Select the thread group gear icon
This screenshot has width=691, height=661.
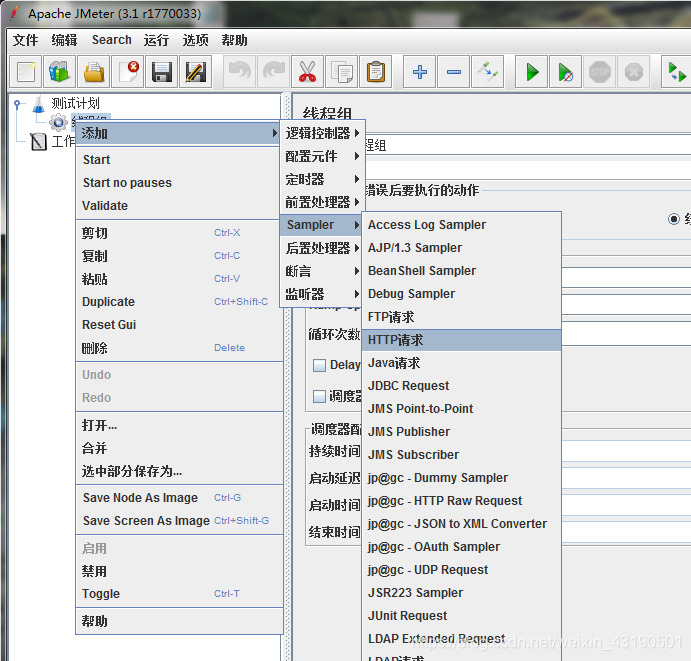point(58,123)
